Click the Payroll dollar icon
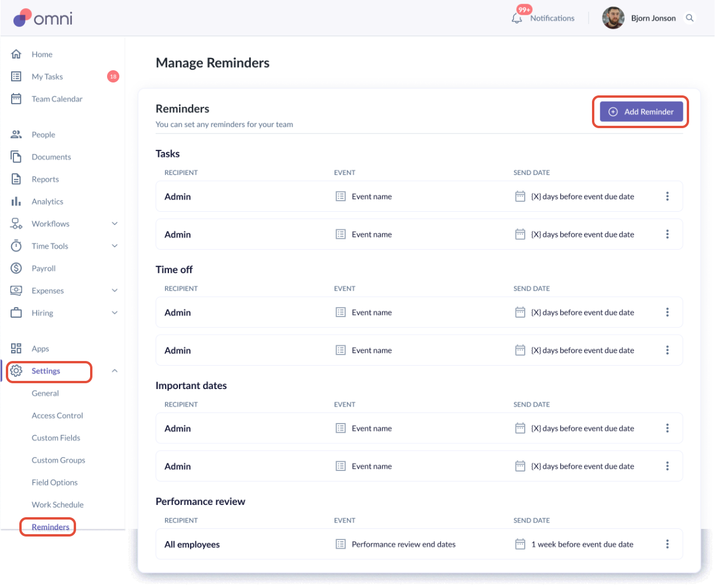This screenshot has width=716, height=588. click(16, 268)
